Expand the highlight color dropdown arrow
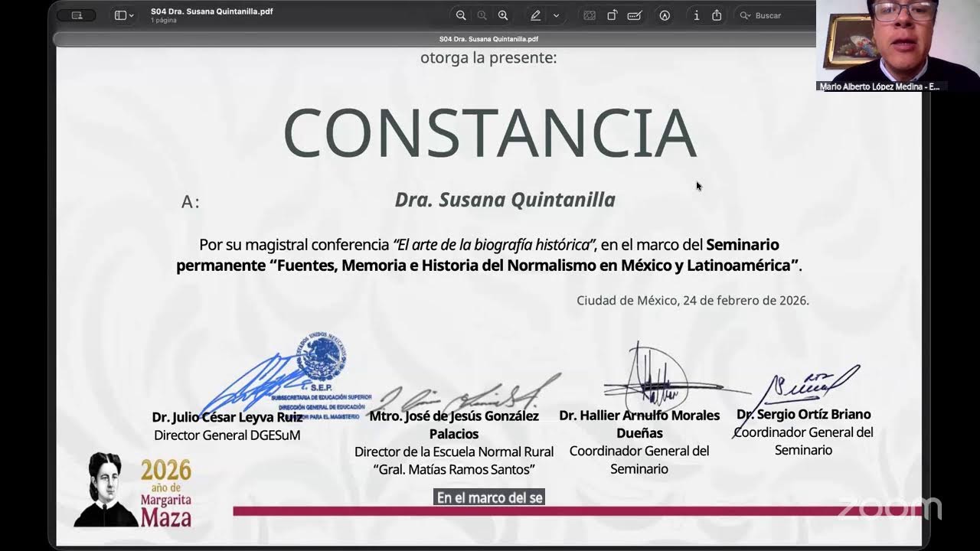This screenshot has width=980, height=551. coord(556,15)
